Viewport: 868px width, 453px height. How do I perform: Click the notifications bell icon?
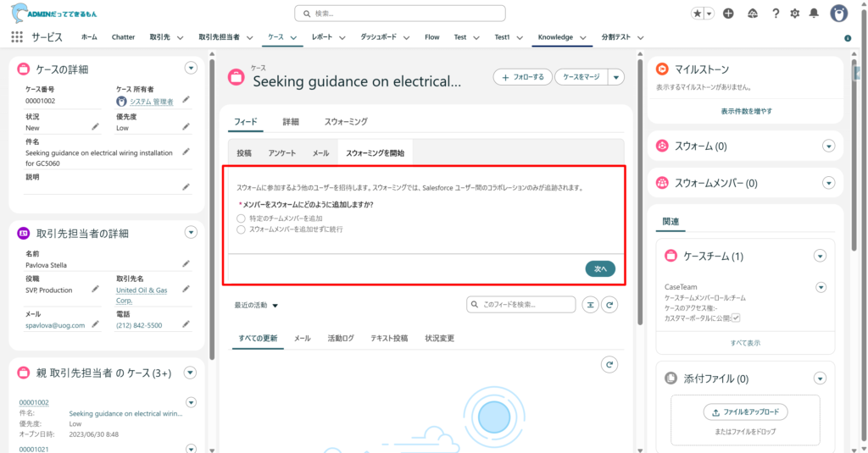(x=814, y=14)
